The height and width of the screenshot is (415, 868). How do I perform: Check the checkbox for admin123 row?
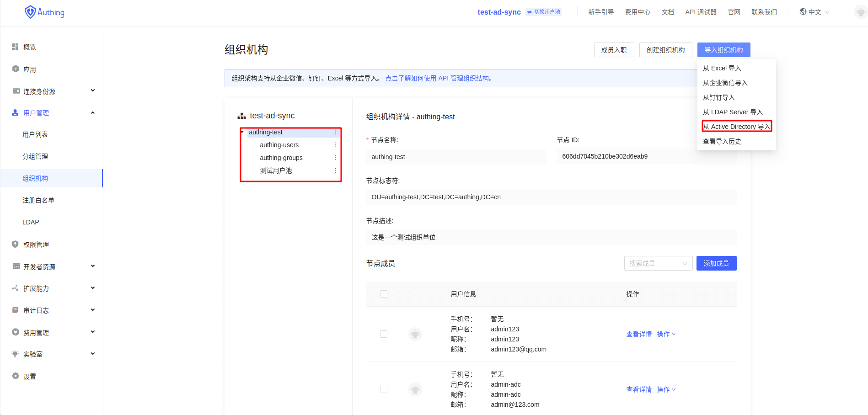coord(384,334)
